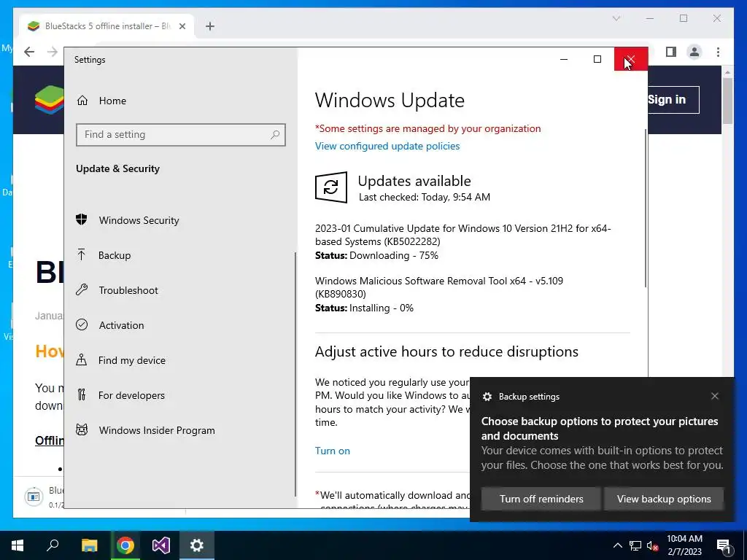Select Windows Insider Program in sidebar

point(180,430)
